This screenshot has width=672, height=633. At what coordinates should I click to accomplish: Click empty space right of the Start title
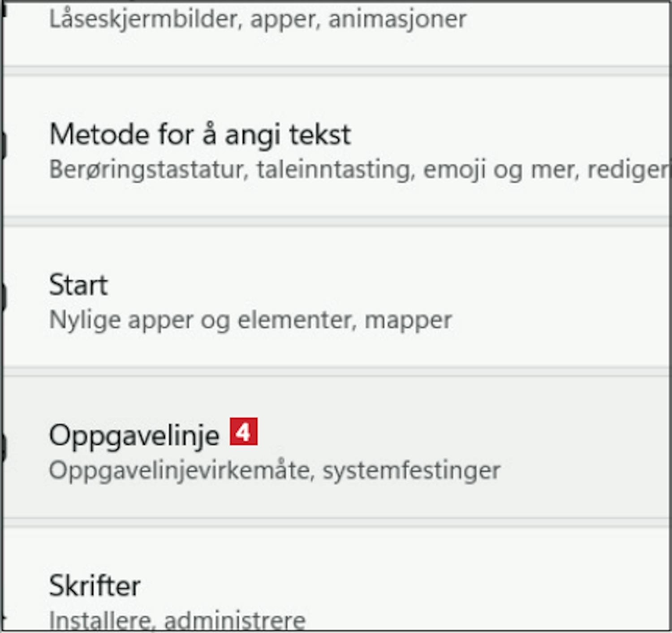point(358,285)
